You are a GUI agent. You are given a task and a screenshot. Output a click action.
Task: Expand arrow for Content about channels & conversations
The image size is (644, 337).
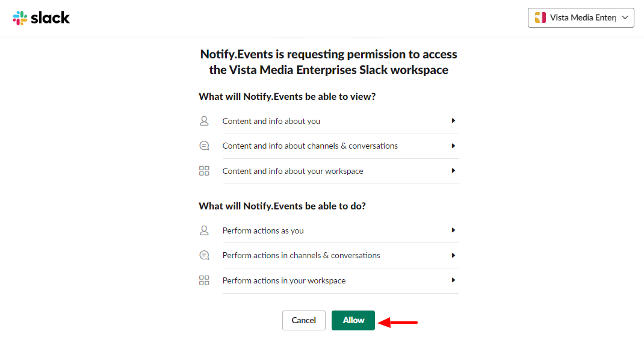[x=453, y=146]
